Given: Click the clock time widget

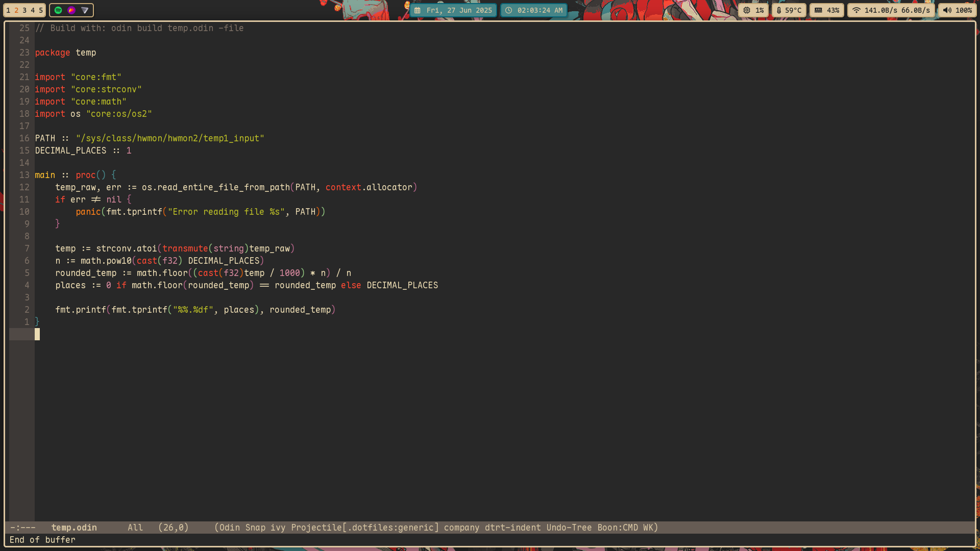Looking at the screenshot, I should [x=534, y=10].
